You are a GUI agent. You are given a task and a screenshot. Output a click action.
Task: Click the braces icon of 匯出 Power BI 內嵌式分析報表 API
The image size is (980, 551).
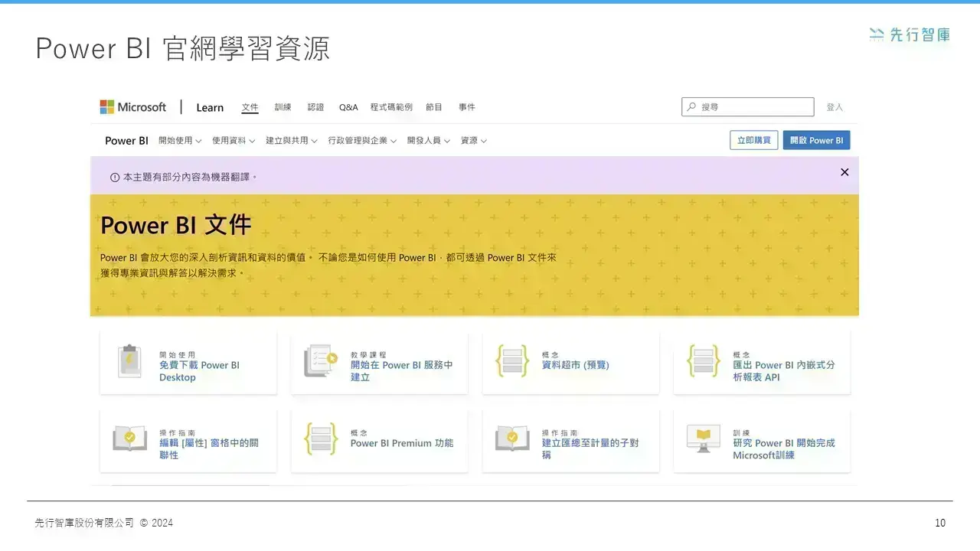[x=703, y=361]
